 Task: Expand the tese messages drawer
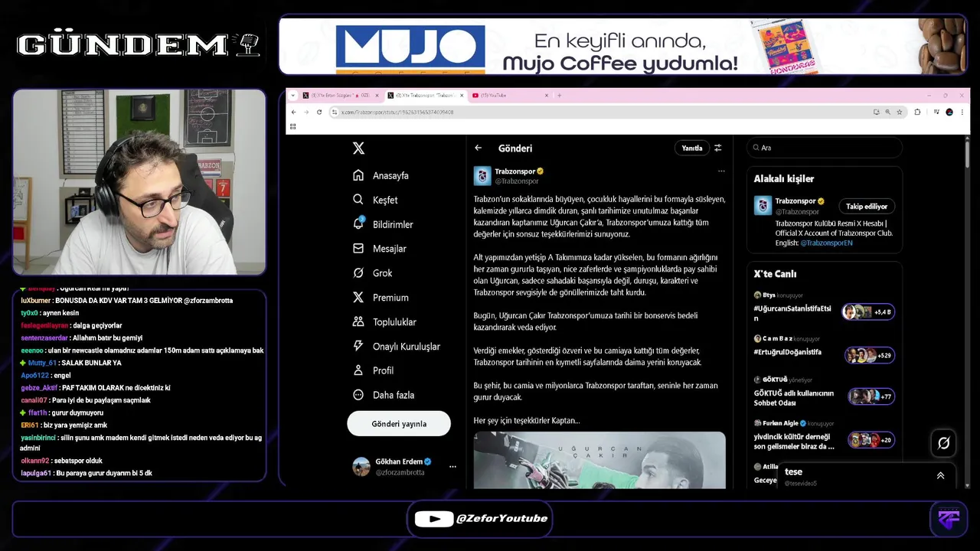click(940, 475)
